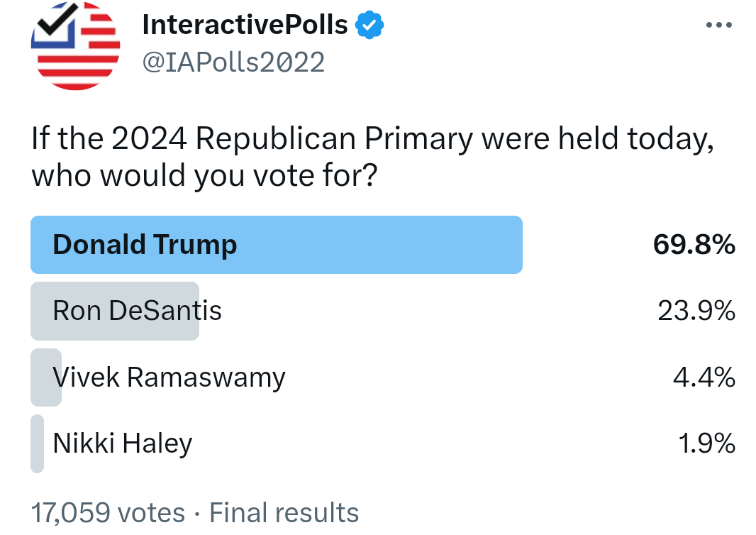Click the gray Vivek Ramaswamy result bar
The image size is (756, 535).
click(46, 377)
